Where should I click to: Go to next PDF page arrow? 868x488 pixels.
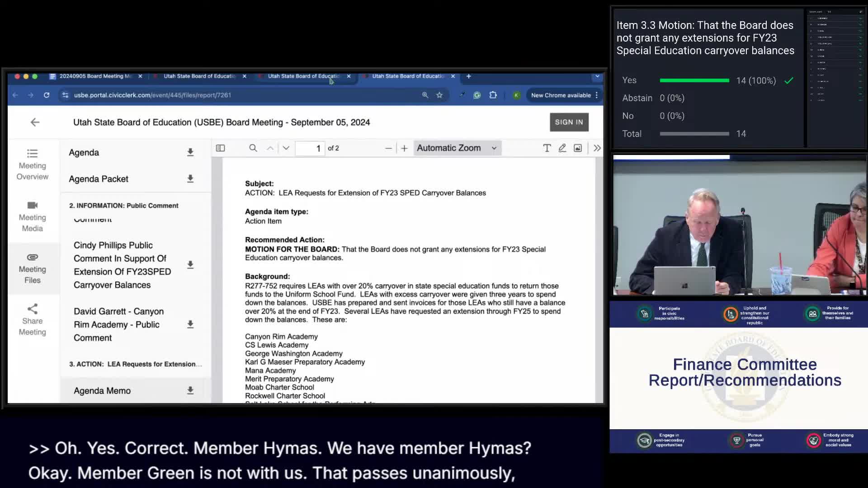[286, 148]
